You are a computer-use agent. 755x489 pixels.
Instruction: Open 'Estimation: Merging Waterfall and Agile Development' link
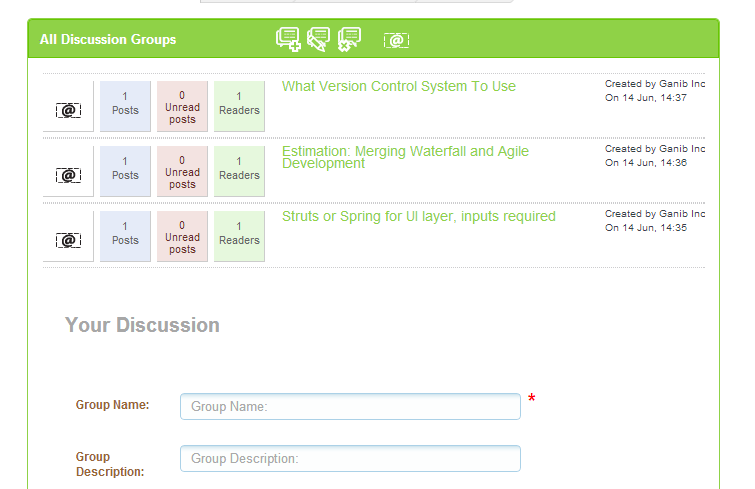click(x=405, y=157)
